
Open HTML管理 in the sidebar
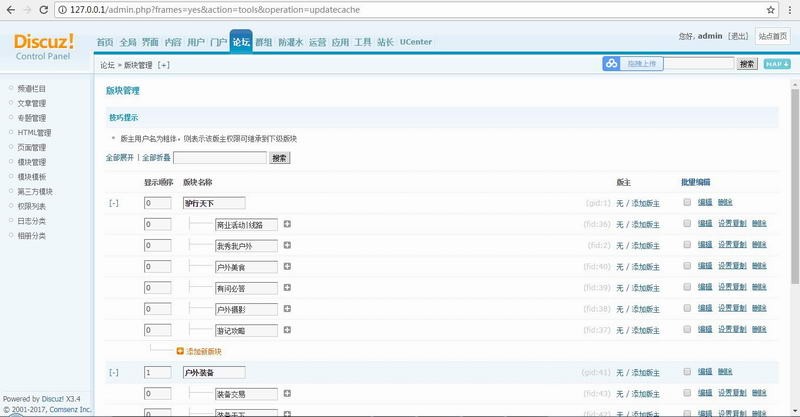(x=34, y=133)
